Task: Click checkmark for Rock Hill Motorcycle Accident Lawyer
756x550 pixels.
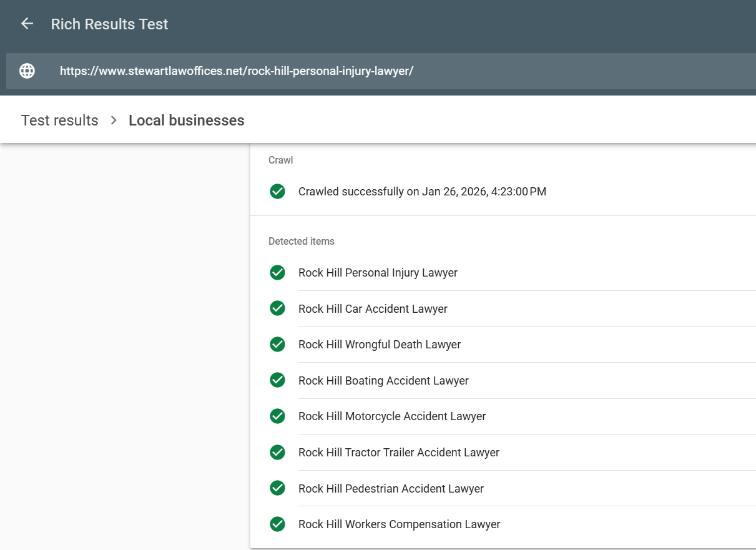Action: tap(277, 416)
